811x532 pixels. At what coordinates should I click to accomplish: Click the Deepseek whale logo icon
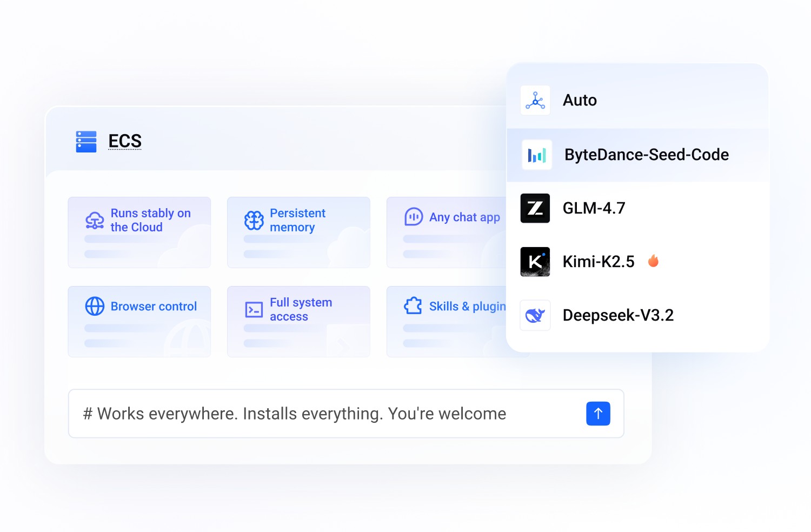[535, 315]
